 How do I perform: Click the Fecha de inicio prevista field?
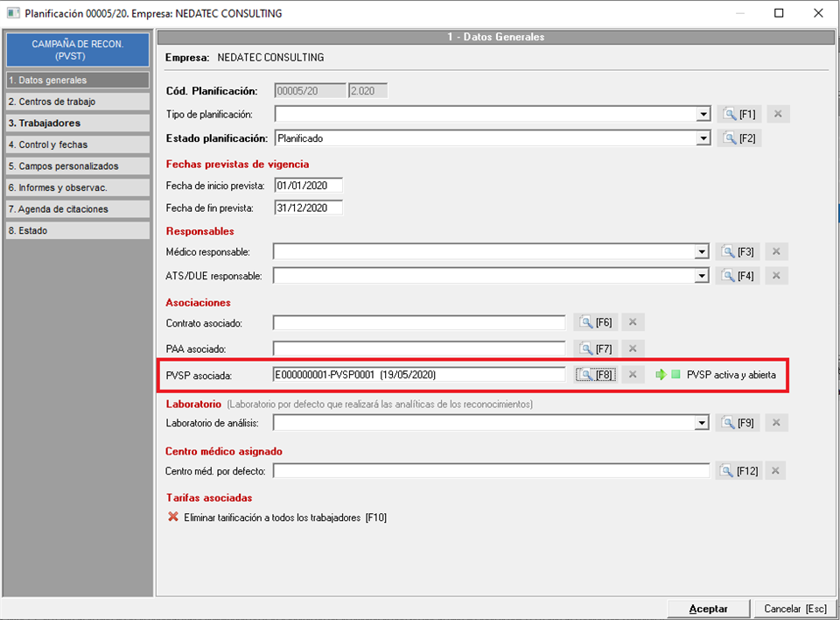pyautogui.click(x=307, y=186)
